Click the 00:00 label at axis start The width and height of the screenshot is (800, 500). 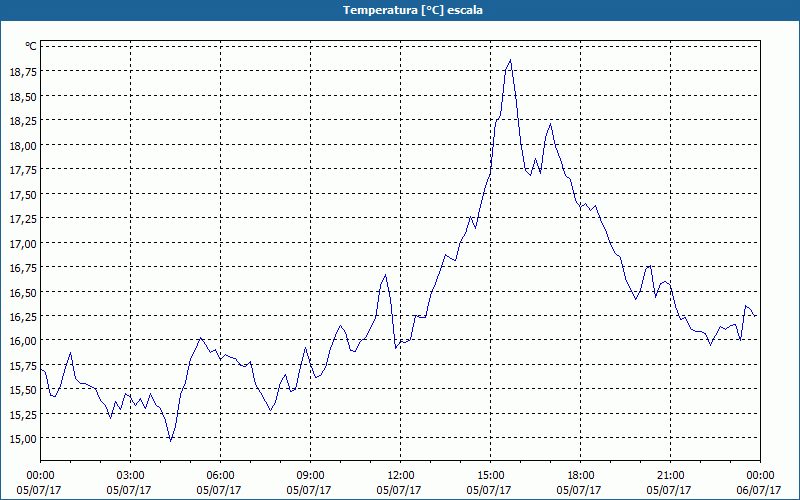(x=41, y=476)
